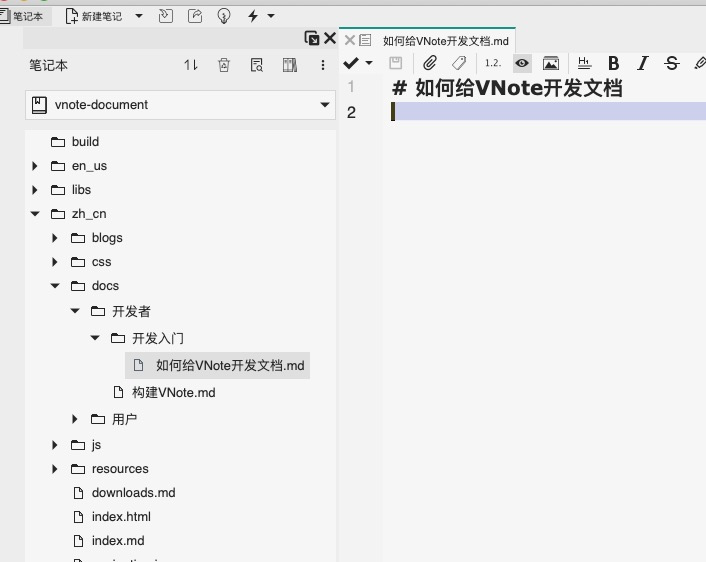Click the document icon in the editor tab

coord(365,41)
